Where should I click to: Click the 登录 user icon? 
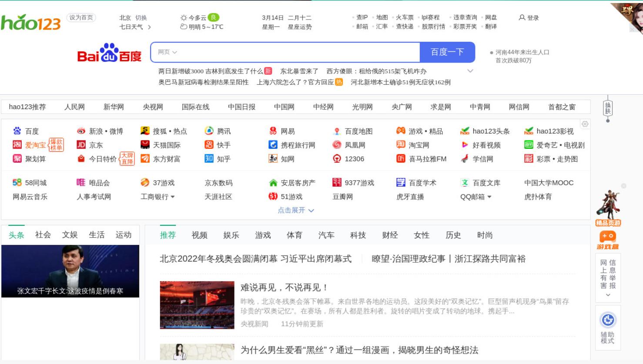click(522, 17)
